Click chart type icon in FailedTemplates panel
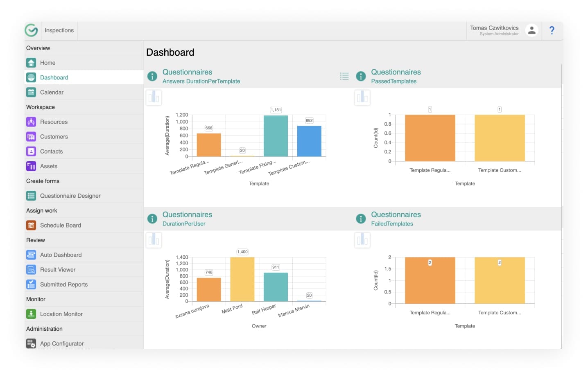Screen dimensions: 588x377 tap(362, 240)
